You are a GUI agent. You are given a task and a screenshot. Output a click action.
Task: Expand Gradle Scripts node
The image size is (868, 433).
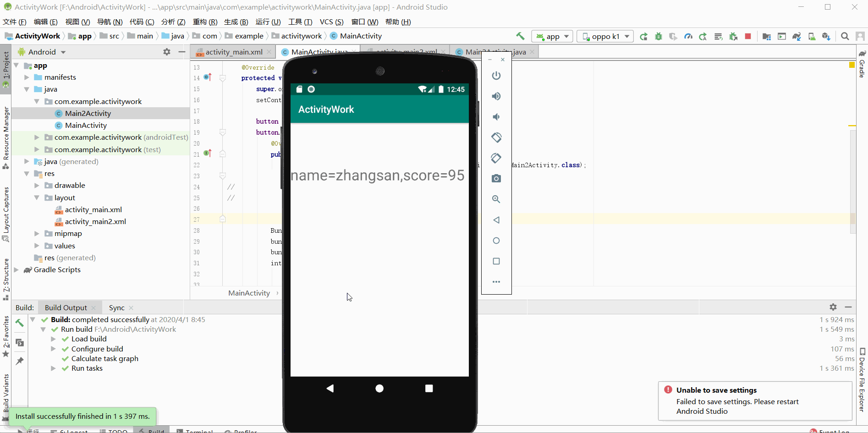[x=16, y=270]
